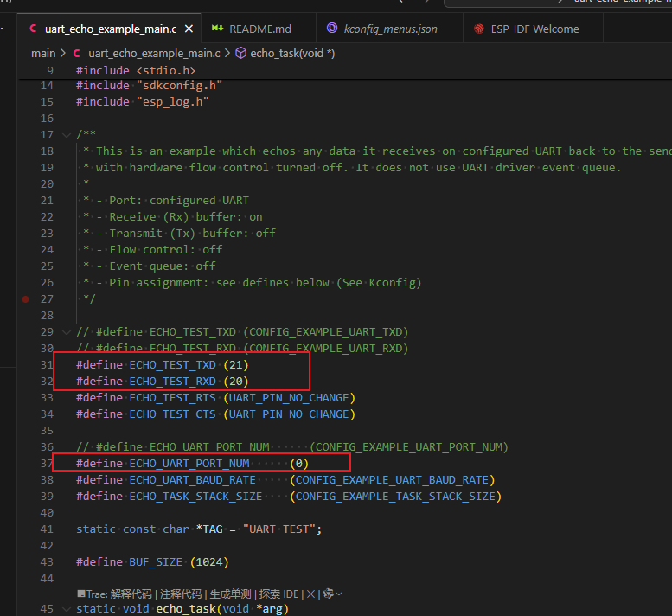Viewport: 672px width, 616px height.
Task: Click echo_task symbol in breadcrumb
Action: 292,53
